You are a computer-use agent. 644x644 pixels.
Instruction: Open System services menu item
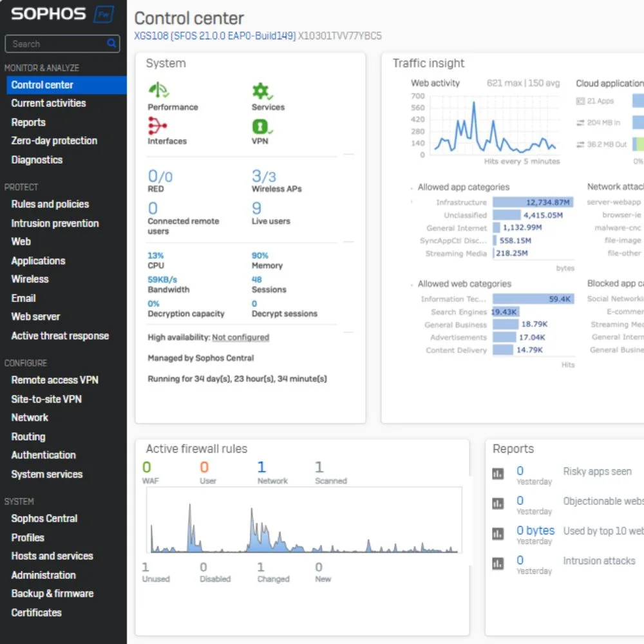tap(47, 475)
